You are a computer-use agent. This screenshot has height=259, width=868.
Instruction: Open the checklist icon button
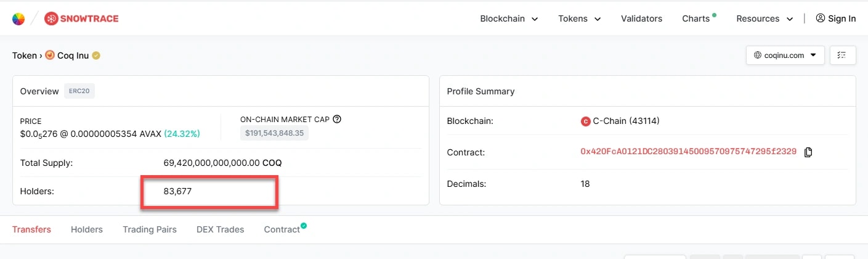[842, 55]
